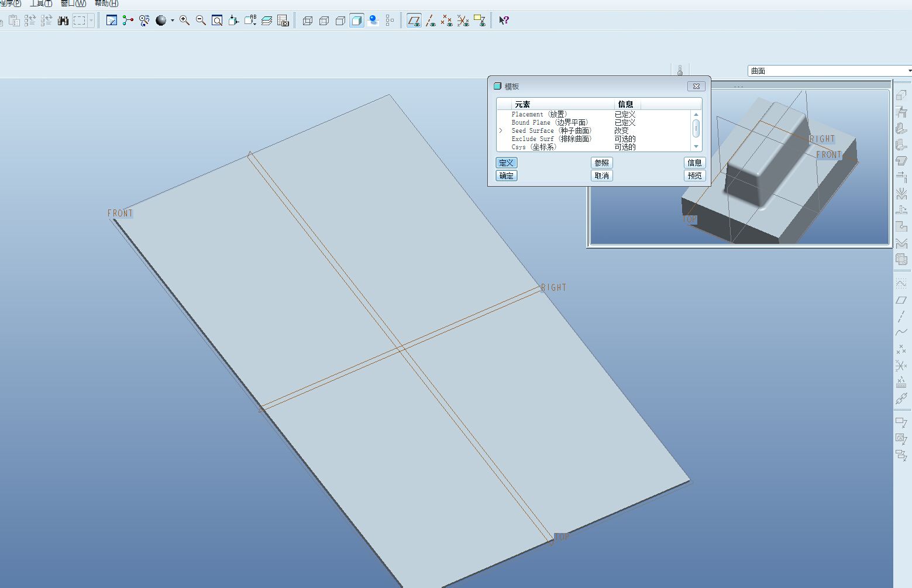Screen dimensions: 912x588
Task: Open the 曲面 selection filter dropdown
Action: coord(829,71)
